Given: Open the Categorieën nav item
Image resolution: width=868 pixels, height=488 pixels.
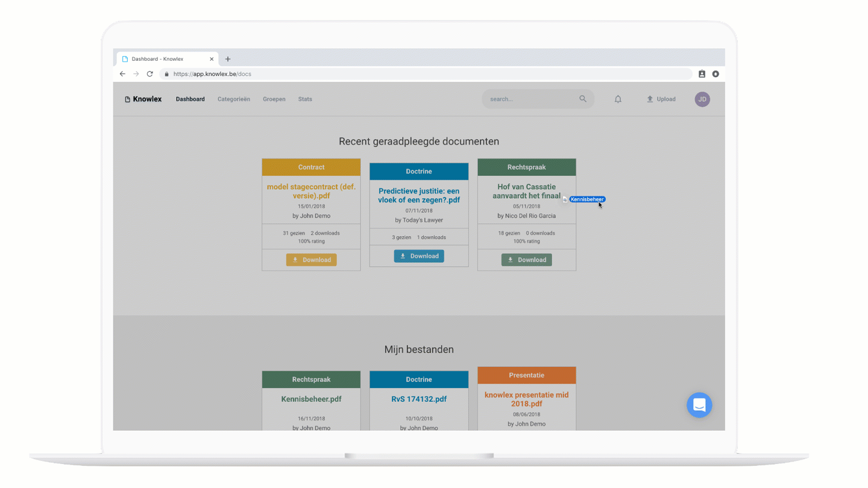Looking at the screenshot, I should tap(234, 99).
